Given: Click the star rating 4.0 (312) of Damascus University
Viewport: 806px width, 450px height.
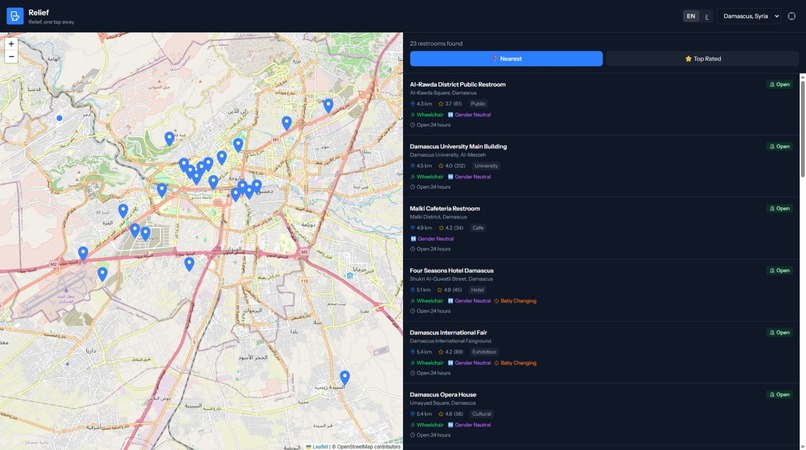Looking at the screenshot, I should coord(452,166).
